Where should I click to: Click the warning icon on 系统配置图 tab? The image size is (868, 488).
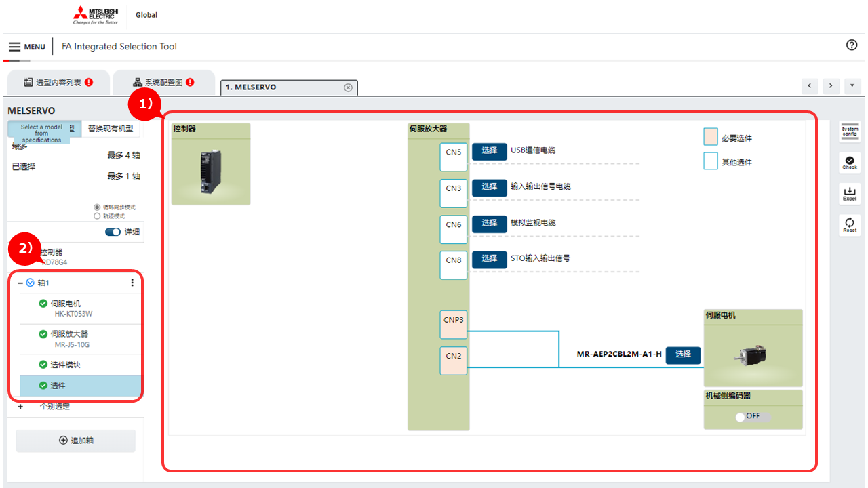click(x=190, y=82)
